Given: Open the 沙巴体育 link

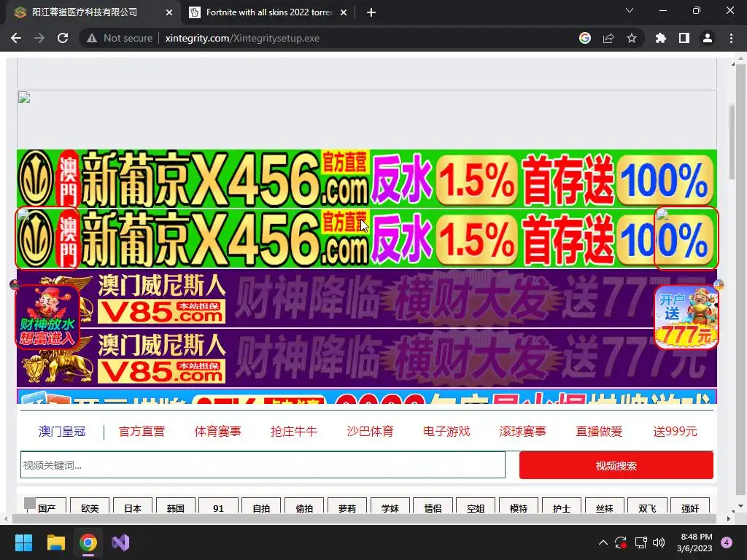Looking at the screenshot, I should point(370,432).
